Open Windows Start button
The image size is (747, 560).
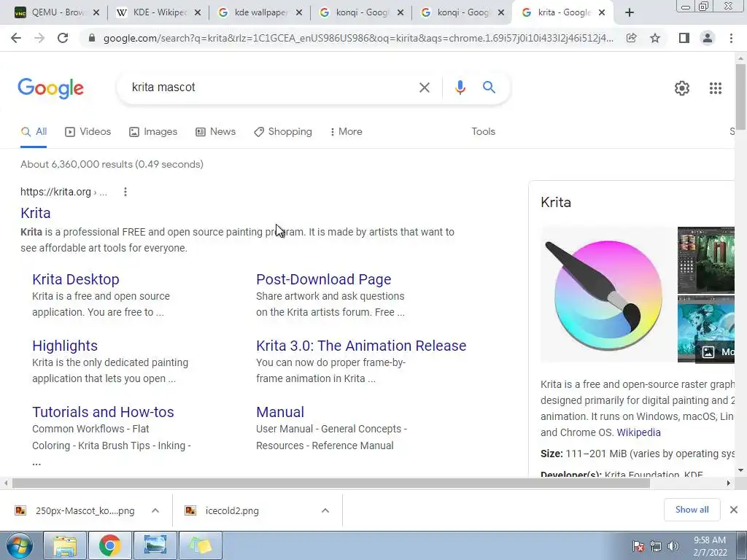coord(20,545)
